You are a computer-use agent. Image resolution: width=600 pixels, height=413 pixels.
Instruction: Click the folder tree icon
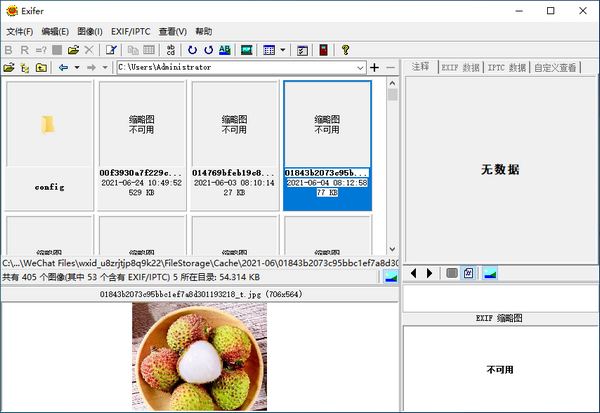pyautogui.click(x=25, y=68)
